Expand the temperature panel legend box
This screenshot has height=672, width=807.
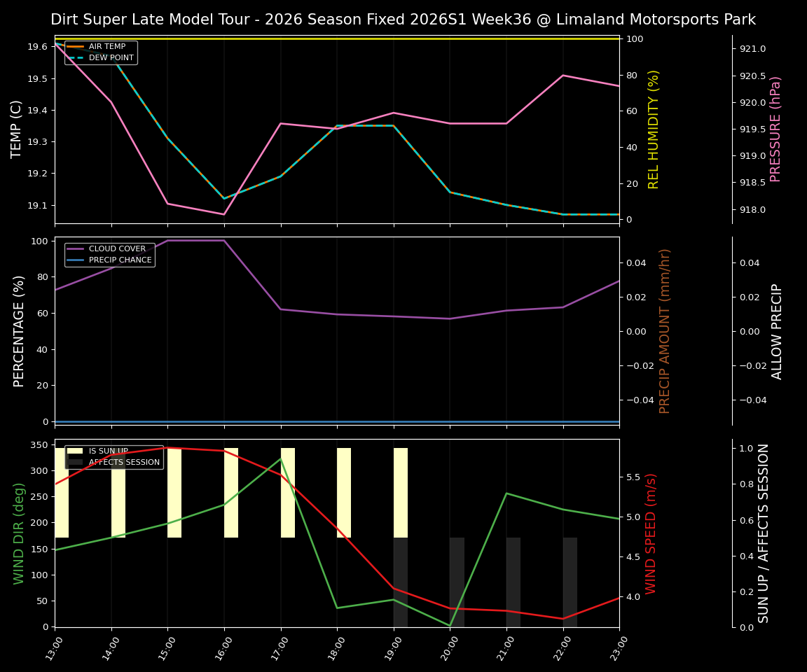click(100, 52)
